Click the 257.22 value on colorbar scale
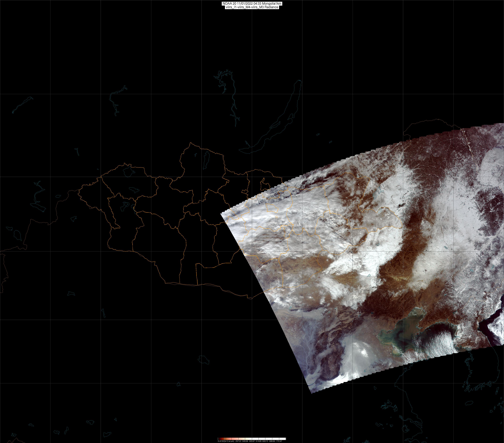504x443 pixels. coord(238,441)
